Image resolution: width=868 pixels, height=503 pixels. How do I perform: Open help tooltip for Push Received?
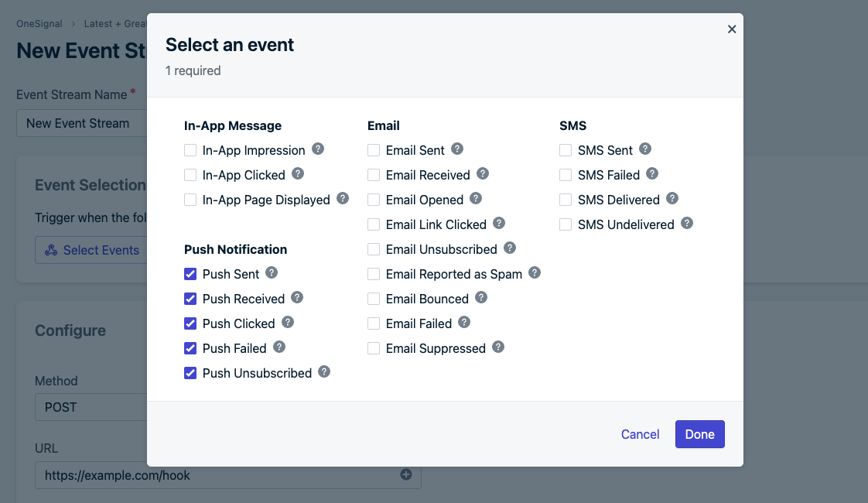[x=297, y=297]
